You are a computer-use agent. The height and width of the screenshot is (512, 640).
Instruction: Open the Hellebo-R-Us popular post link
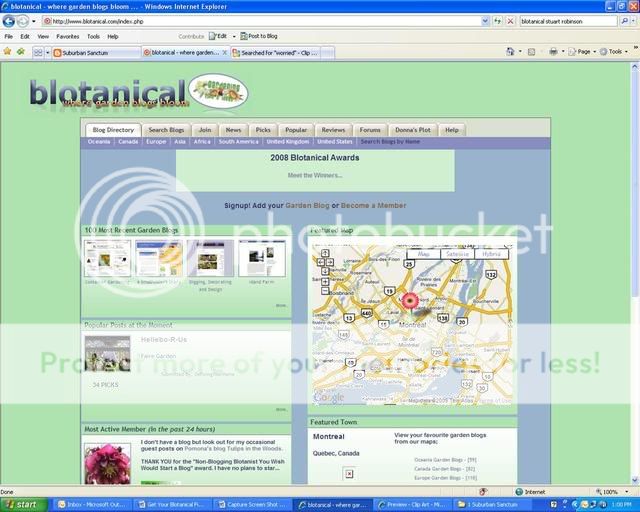(164, 340)
